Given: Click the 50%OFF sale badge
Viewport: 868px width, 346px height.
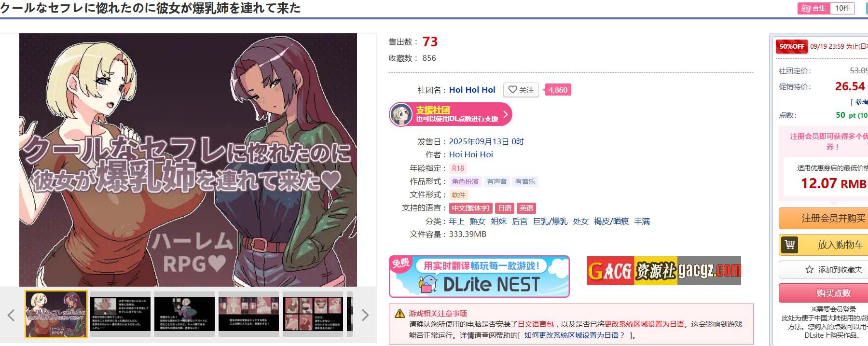Looking at the screenshot, I should (x=791, y=46).
